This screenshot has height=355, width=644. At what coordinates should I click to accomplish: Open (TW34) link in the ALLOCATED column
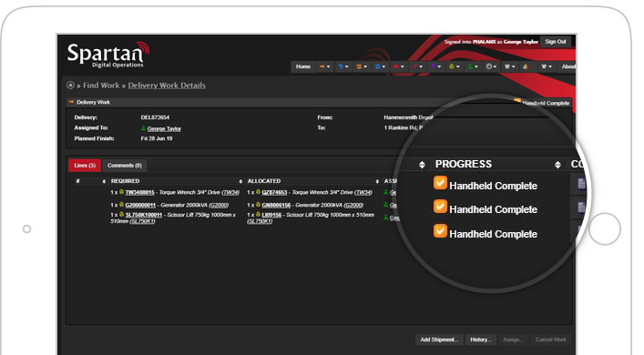[x=363, y=192]
